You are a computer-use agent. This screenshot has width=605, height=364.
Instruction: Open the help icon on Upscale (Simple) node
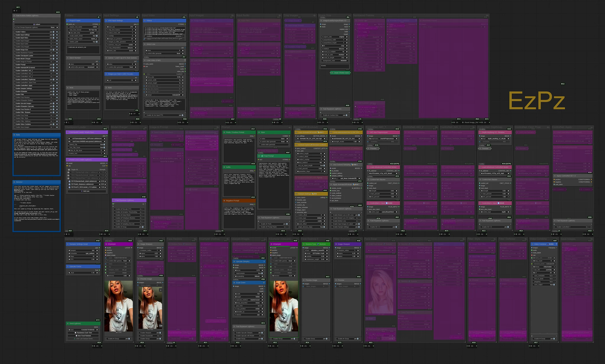(x=264, y=261)
